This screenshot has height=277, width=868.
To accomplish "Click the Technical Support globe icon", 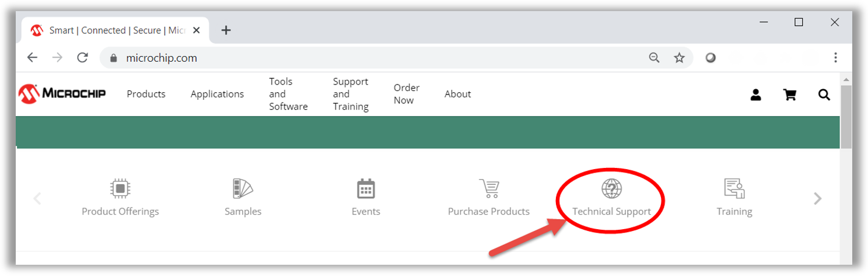I will (x=611, y=189).
